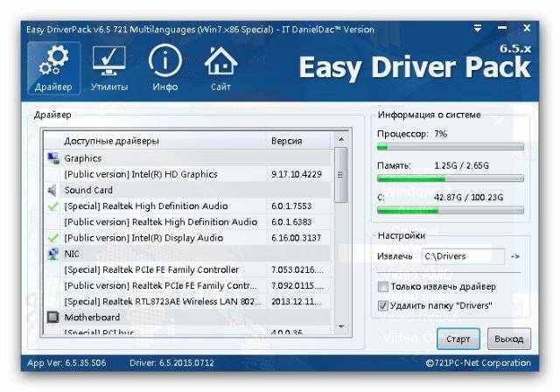The image size is (560, 392).
Task: Select Public version Realtek PCIe FE Family row
Action: [189, 285]
